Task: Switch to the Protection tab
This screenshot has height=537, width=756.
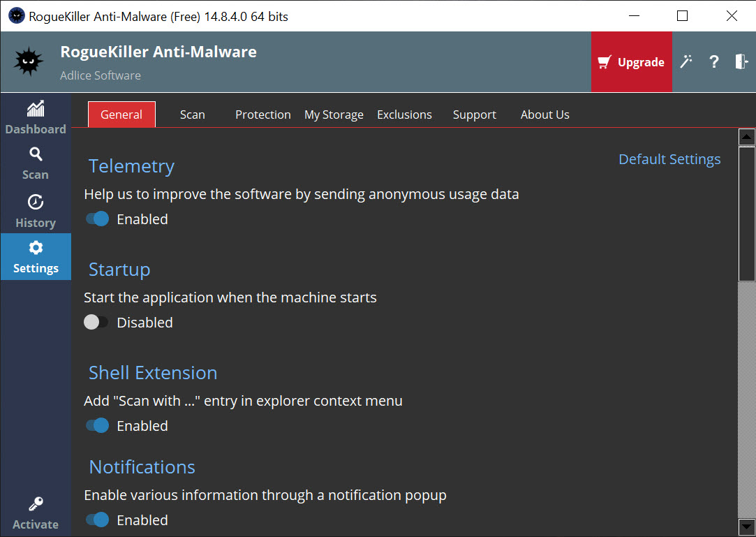Action: (262, 115)
